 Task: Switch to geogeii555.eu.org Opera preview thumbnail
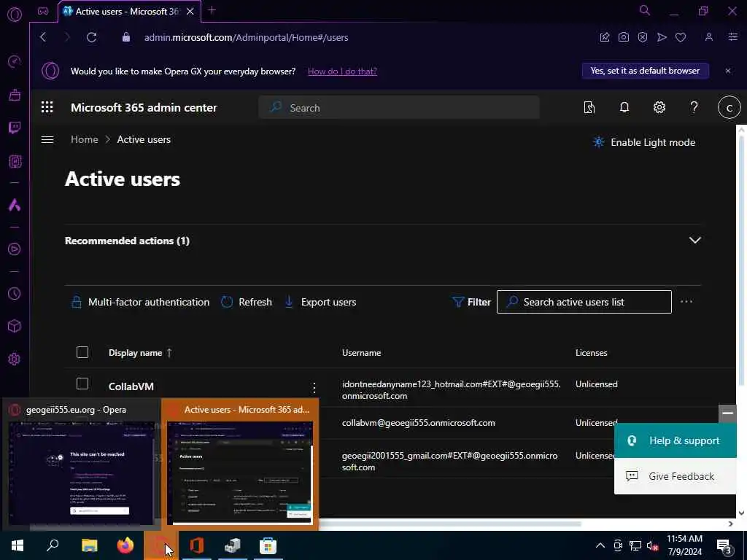pos(81,464)
